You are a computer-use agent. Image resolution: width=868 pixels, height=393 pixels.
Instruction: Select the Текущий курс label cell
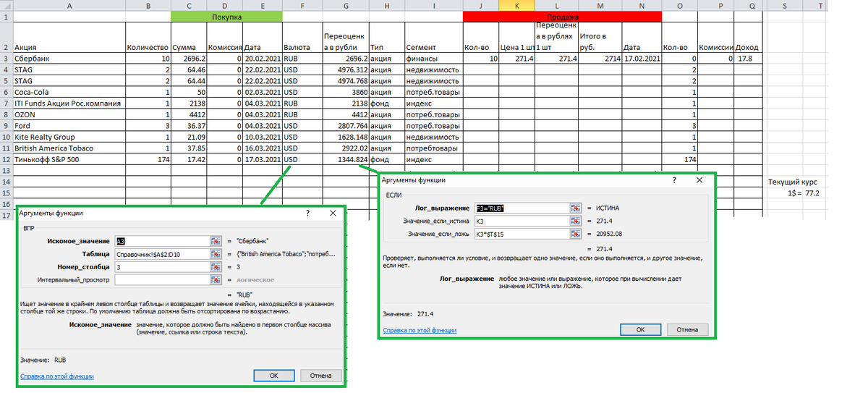tap(792, 182)
